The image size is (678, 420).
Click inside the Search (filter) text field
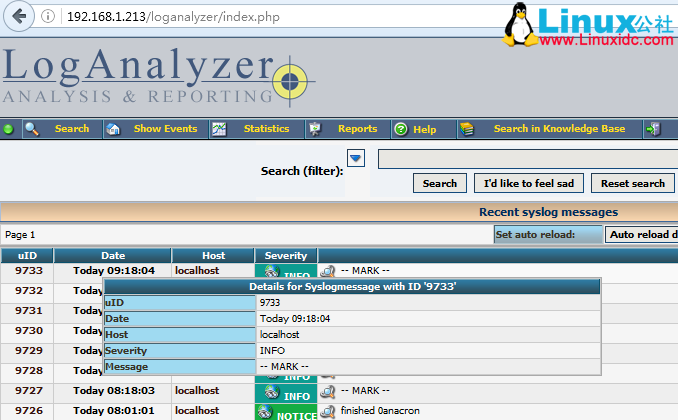click(x=528, y=159)
